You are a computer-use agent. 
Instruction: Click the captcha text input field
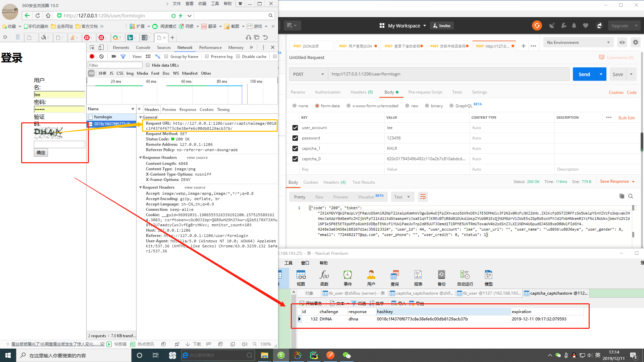pos(59,144)
